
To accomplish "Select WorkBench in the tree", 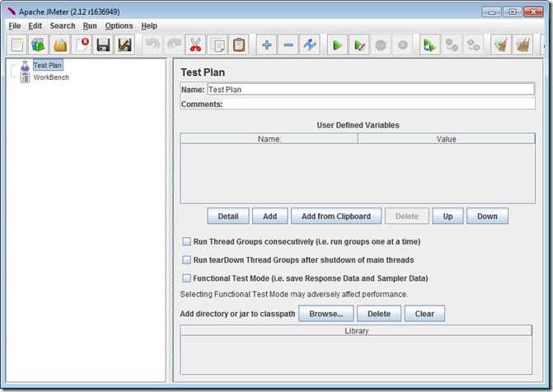I will 51,77.
